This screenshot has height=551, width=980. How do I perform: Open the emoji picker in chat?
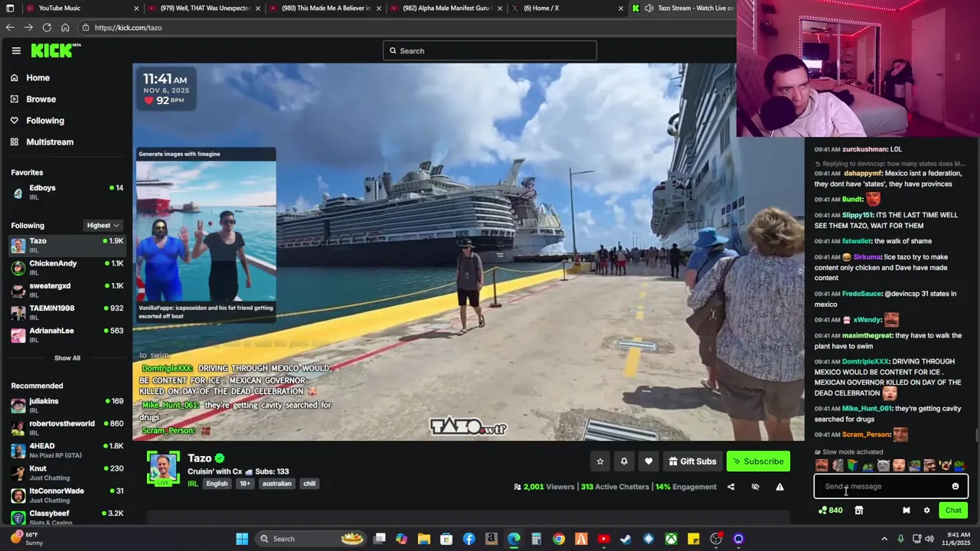click(955, 487)
